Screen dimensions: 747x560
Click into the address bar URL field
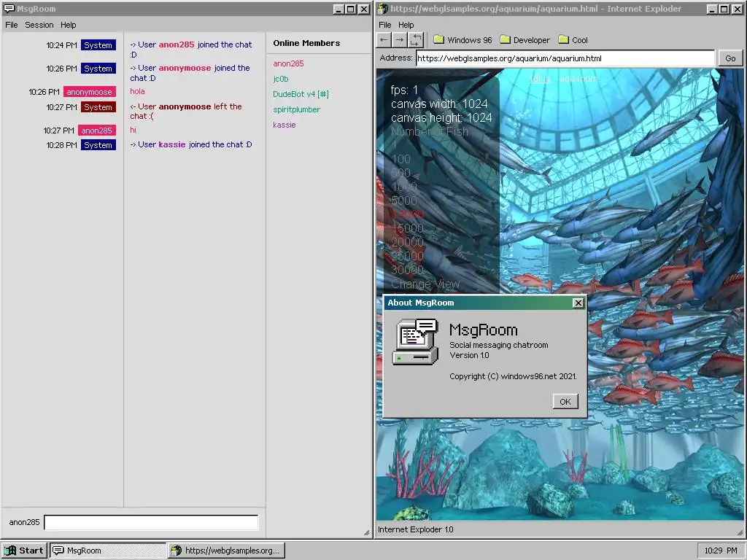coord(565,58)
